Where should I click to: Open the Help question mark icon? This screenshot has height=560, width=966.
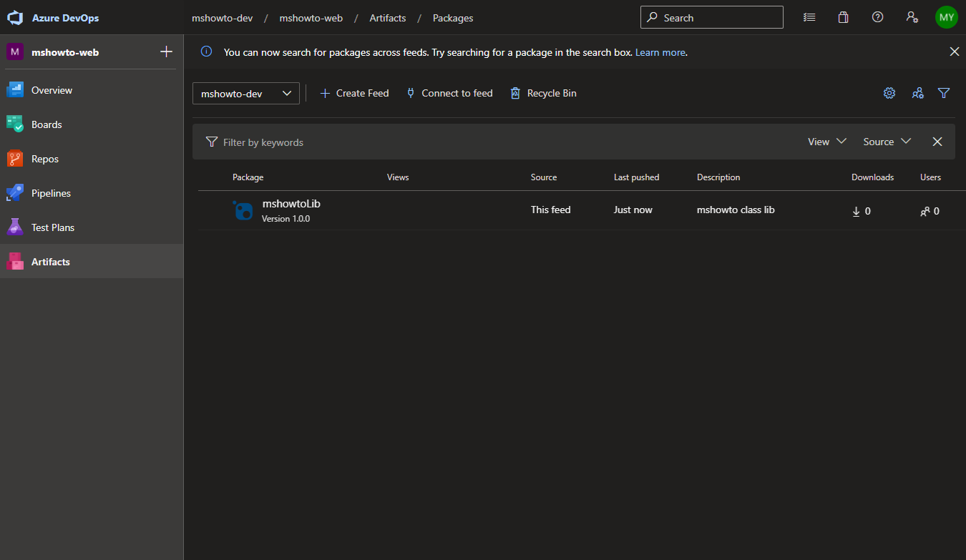(878, 17)
